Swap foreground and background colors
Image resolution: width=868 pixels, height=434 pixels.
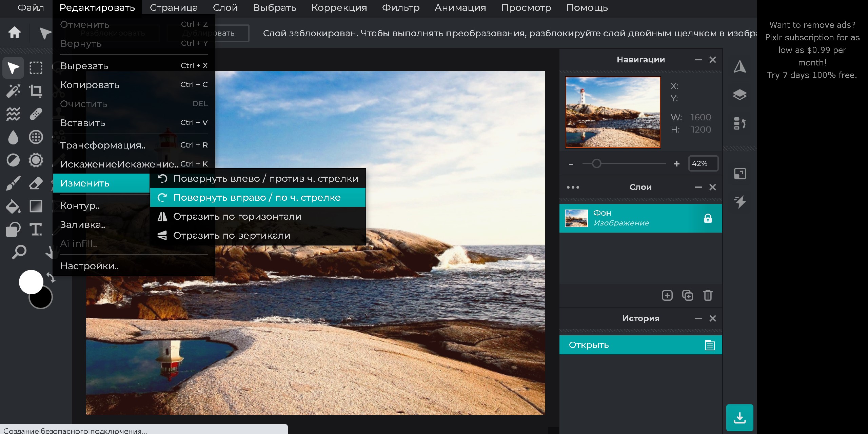51,277
